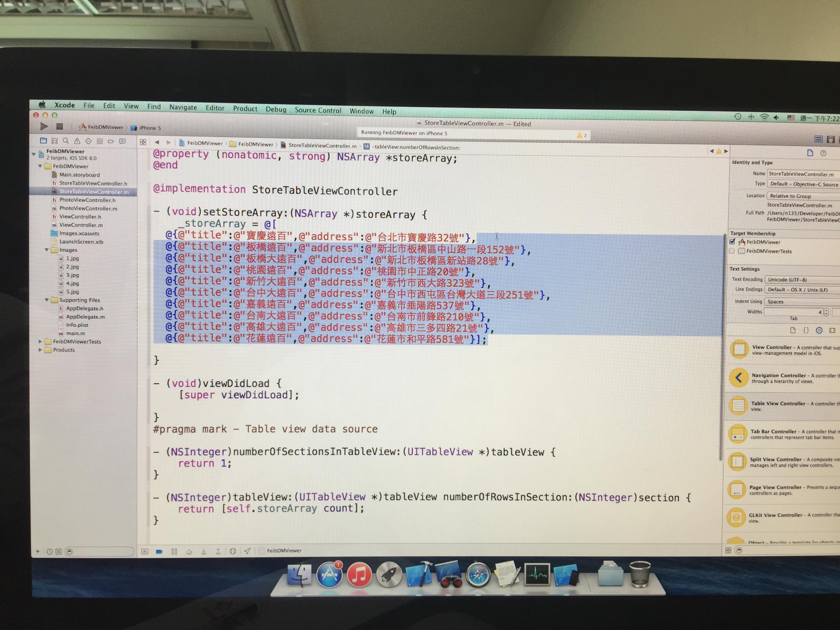Open the Test navigator diamond icon
The height and width of the screenshot is (630, 840).
click(88, 141)
